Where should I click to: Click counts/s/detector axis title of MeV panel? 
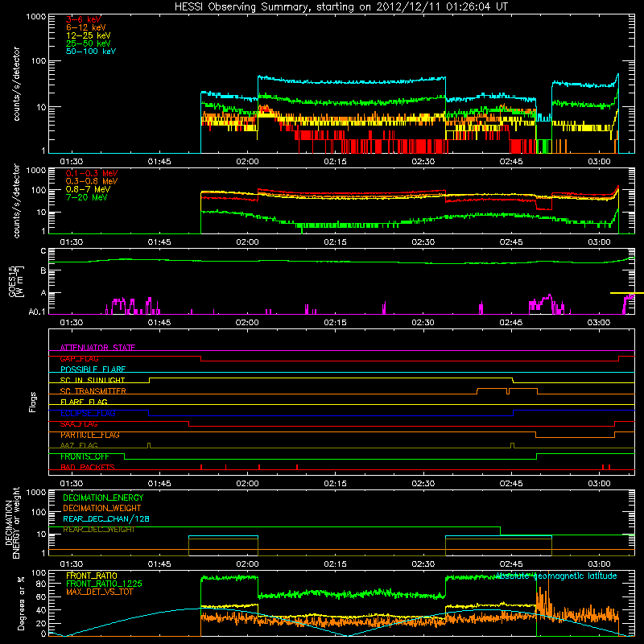(x=16, y=200)
